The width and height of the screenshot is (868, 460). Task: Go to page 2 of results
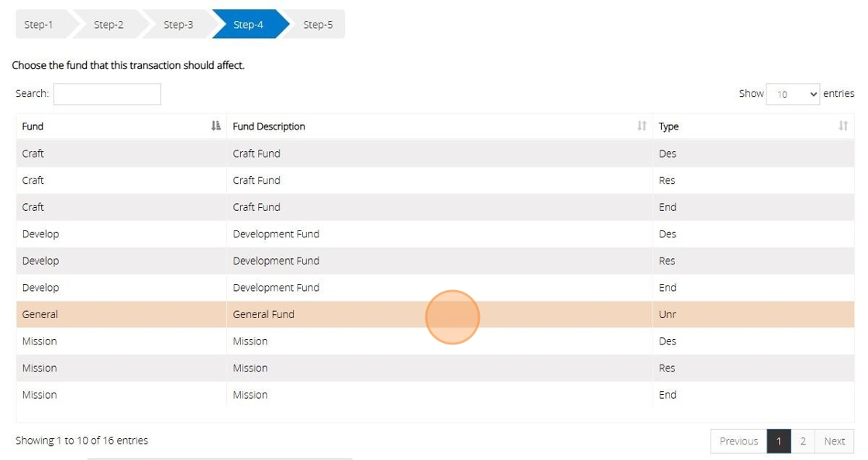pyautogui.click(x=803, y=441)
